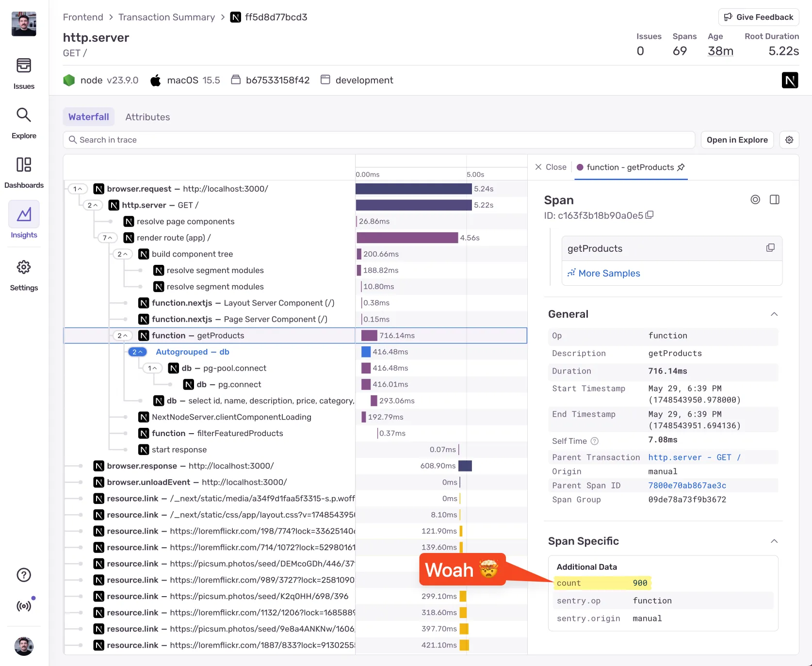
Task: Open Dashboards from the sidebar
Action: (x=23, y=172)
